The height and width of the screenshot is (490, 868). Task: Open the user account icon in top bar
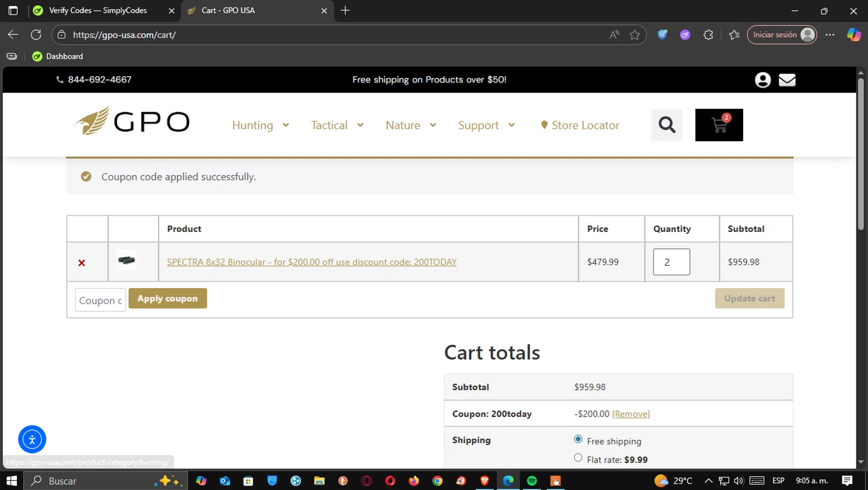763,80
